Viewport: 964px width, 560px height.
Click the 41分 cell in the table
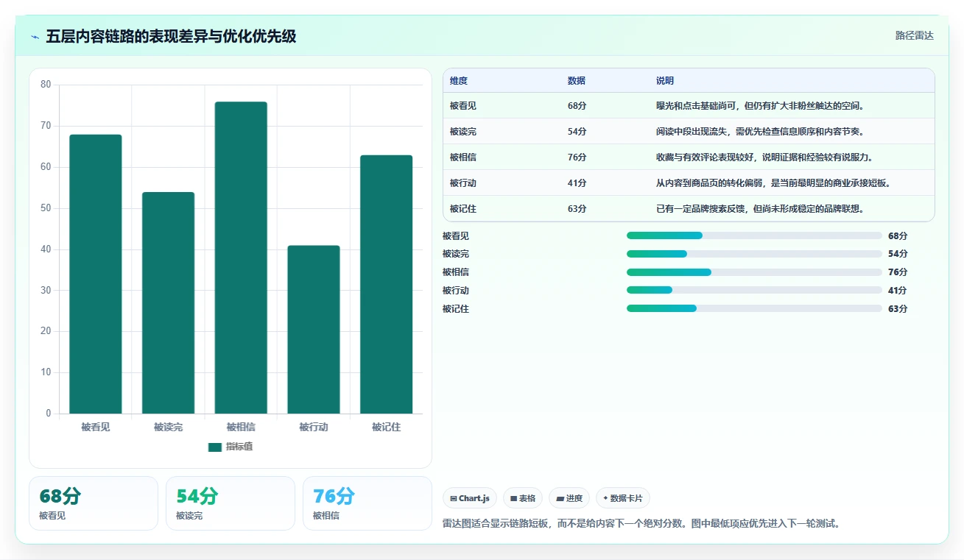point(577,183)
